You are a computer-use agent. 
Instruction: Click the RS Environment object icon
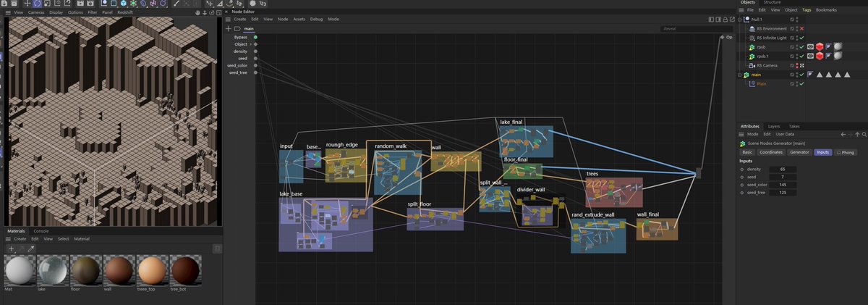[x=752, y=28]
